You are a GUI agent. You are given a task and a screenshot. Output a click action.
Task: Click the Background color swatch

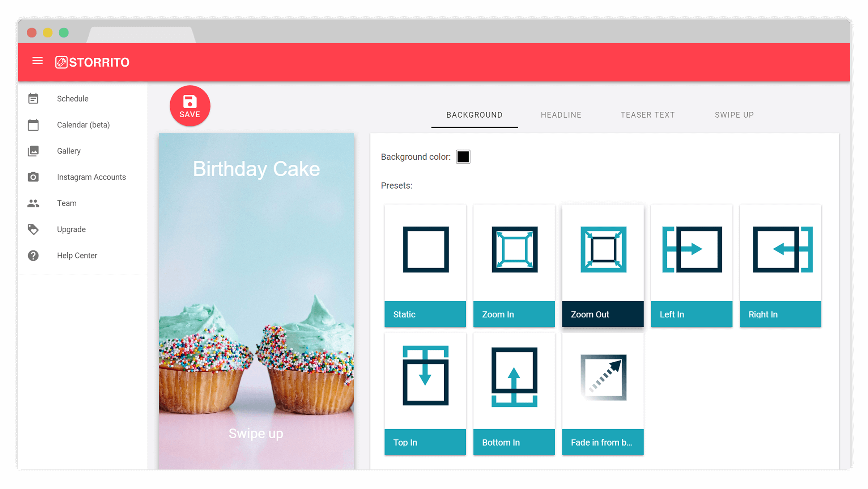463,157
